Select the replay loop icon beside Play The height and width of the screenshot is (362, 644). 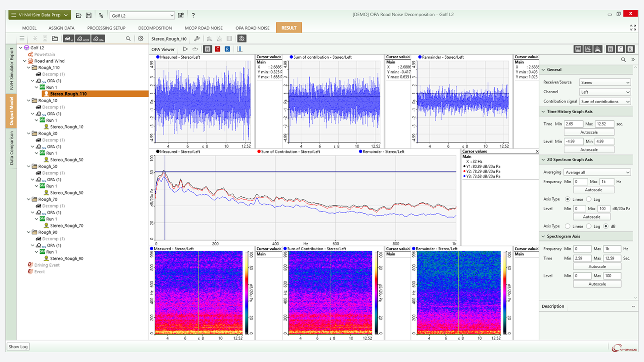pos(195,49)
